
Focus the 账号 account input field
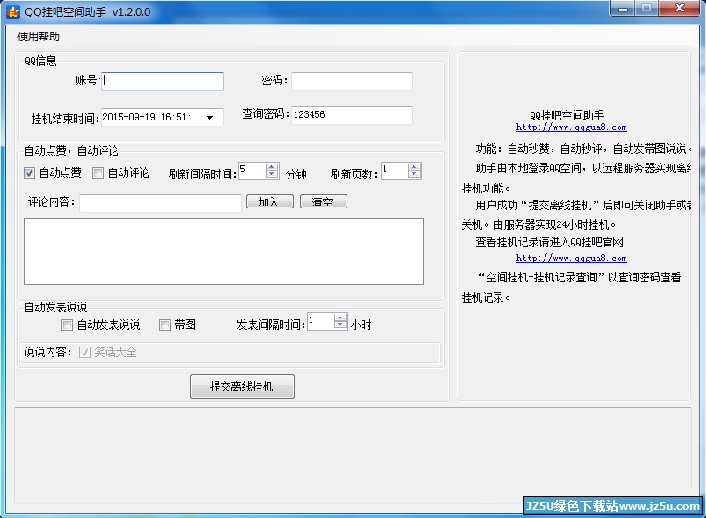click(x=162, y=81)
